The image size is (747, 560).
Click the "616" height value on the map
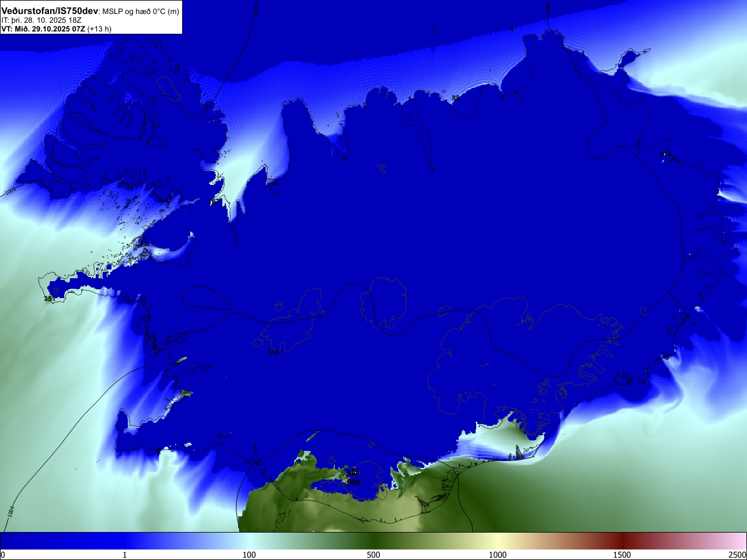pos(273,352)
